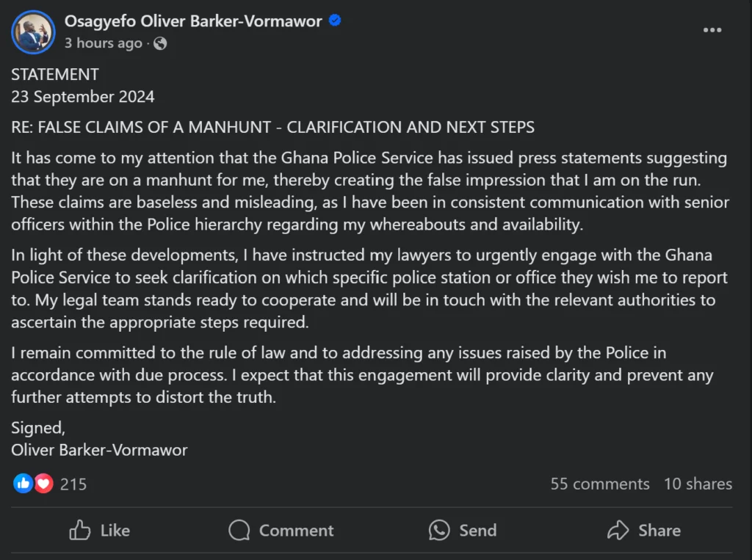Image resolution: width=752 pixels, height=560 pixels.
Task: Click the WhatsApp Send icon
Action: [439, 530]
